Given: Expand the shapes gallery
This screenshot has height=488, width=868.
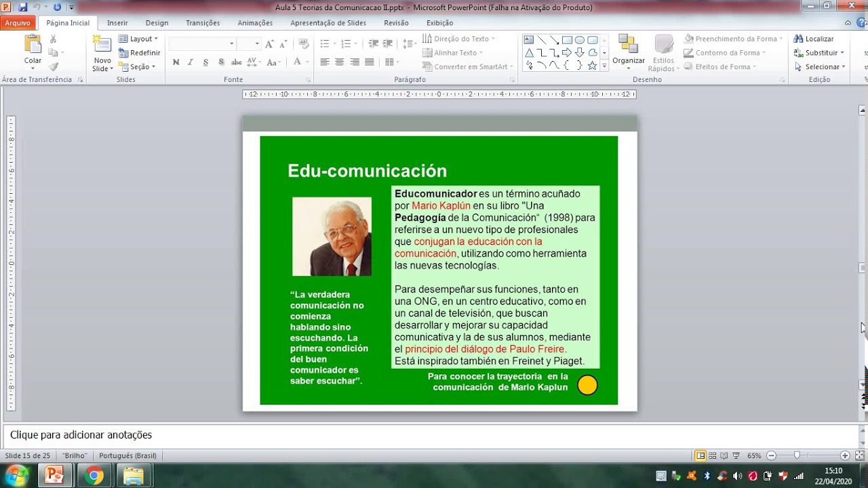Looking at the screenshot, I should pos(604,66).
